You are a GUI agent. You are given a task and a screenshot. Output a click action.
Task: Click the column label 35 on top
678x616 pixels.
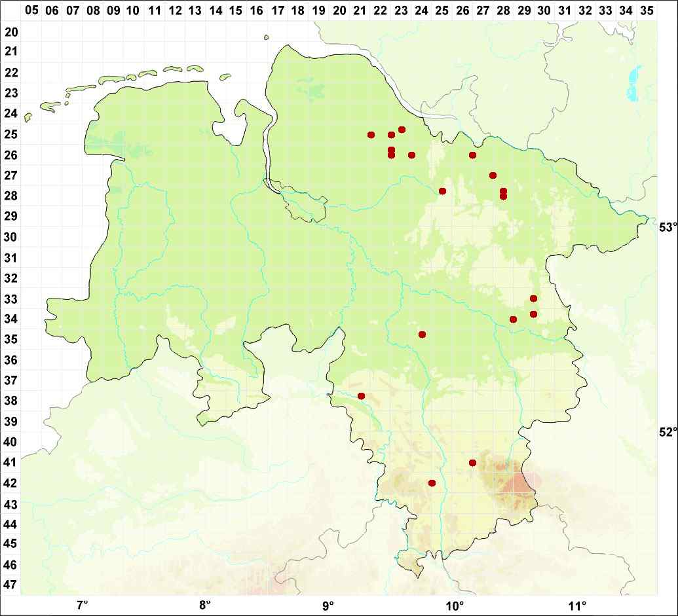click(x=647, y=10)
